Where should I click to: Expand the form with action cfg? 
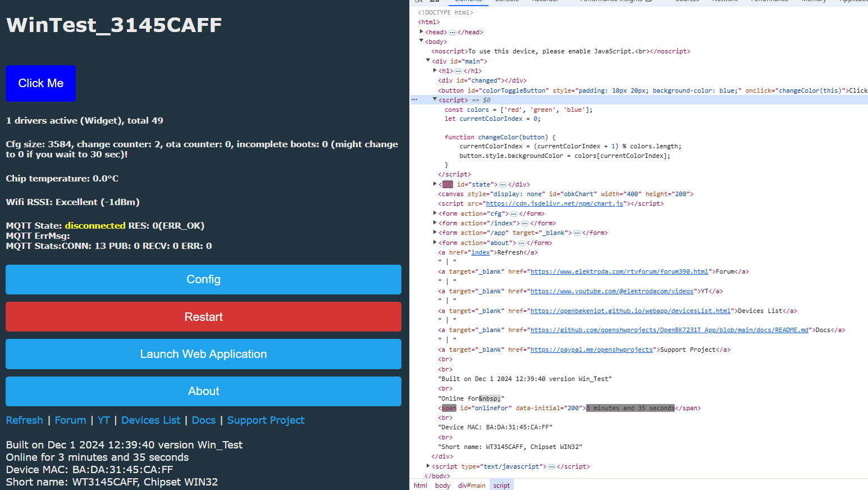pyautogui.click(x=435, y=213)
